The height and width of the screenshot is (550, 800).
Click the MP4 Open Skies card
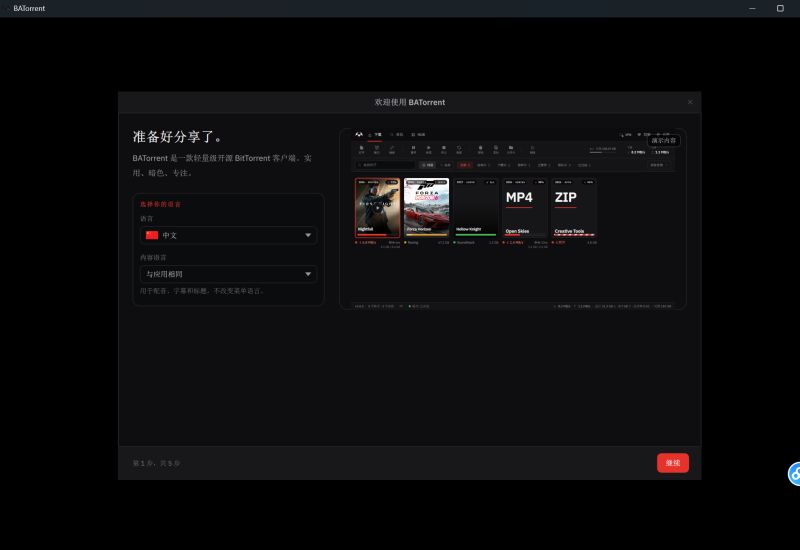click(x=524, y=208)
